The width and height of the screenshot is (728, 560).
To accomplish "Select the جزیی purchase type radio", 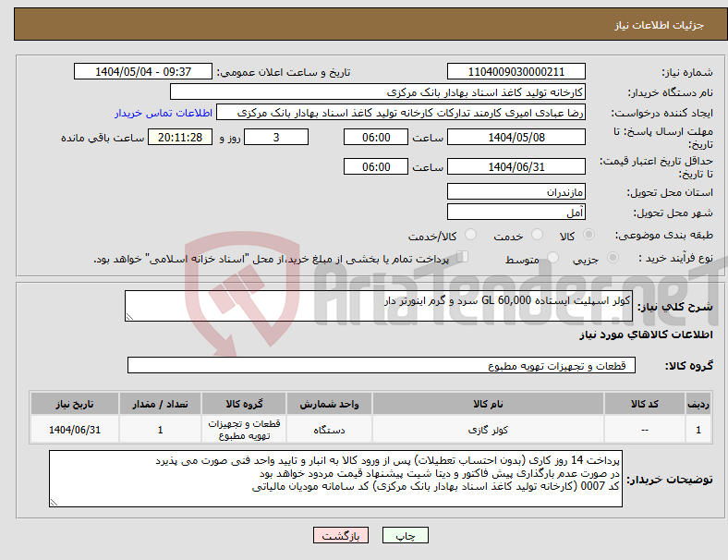I will tap(613, 258).
